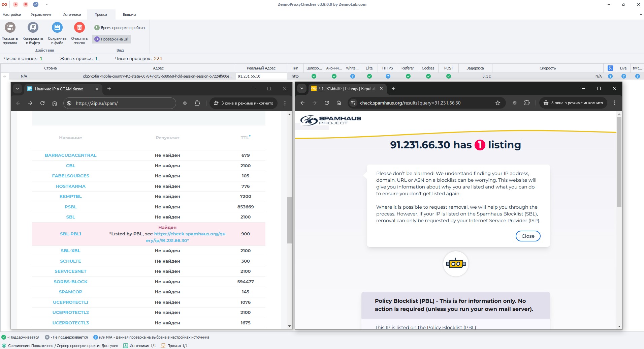Sort by the Реальный Адрес column header
Screen dimensions: 644x349
(x=261, y=68)
